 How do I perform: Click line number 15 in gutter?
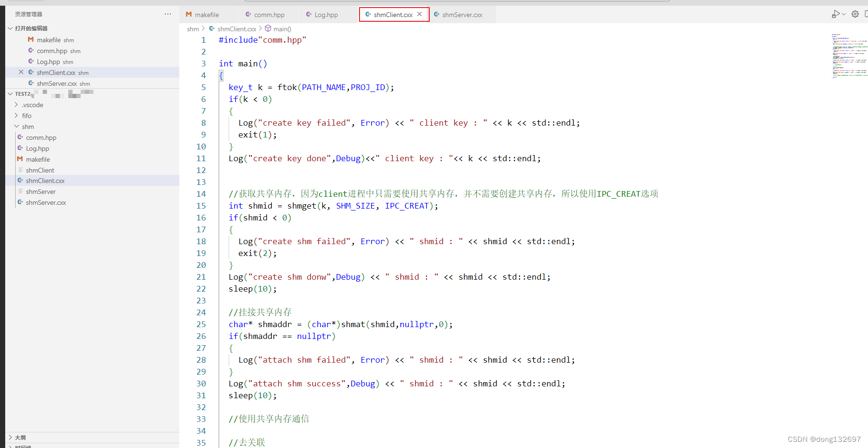point(201,206)
